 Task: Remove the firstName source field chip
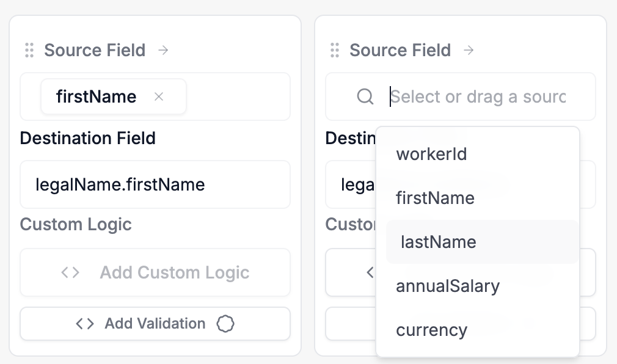[159, 96]
